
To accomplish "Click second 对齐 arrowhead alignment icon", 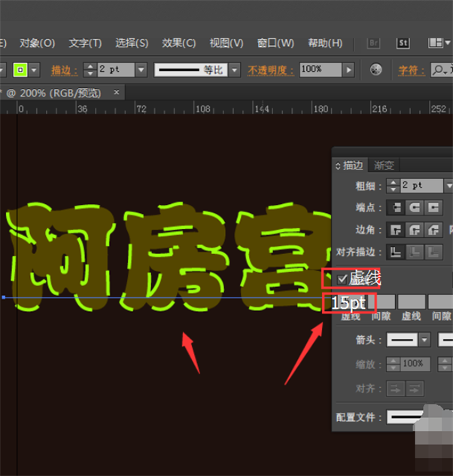I will tap(415, 389).
